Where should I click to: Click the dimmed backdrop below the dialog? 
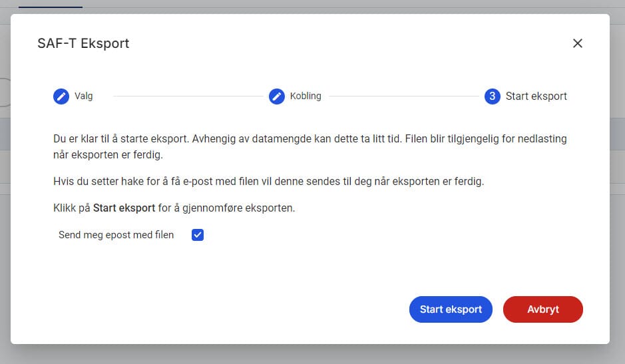312,355
